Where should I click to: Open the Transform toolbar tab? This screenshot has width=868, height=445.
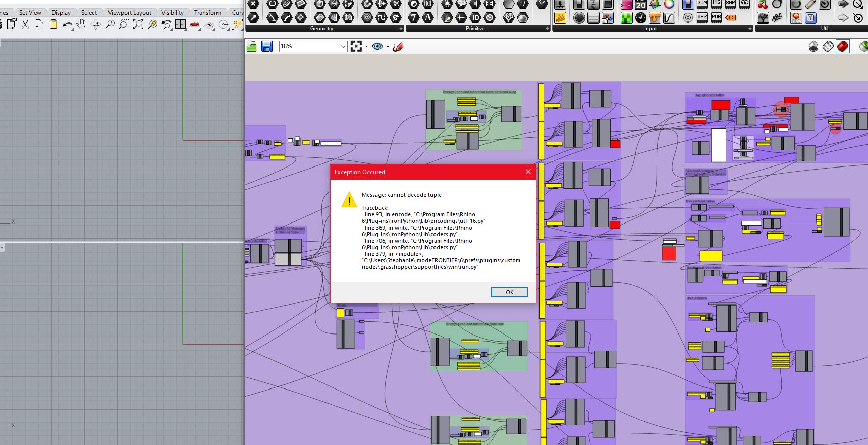pos(207,13)
